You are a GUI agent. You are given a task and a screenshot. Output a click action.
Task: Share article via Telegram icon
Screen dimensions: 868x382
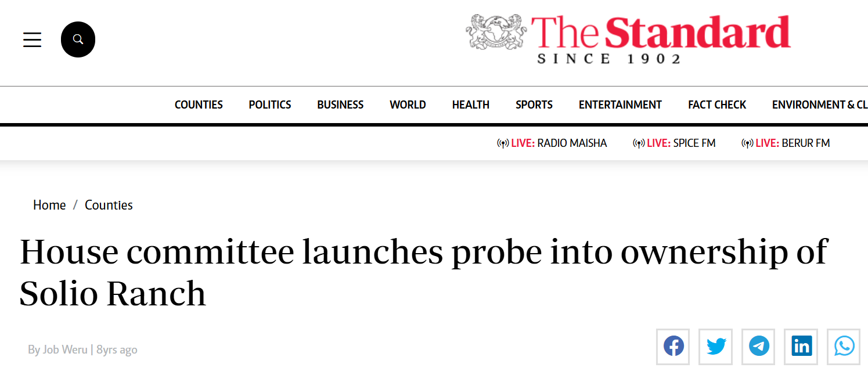click(x=759, y=347)
